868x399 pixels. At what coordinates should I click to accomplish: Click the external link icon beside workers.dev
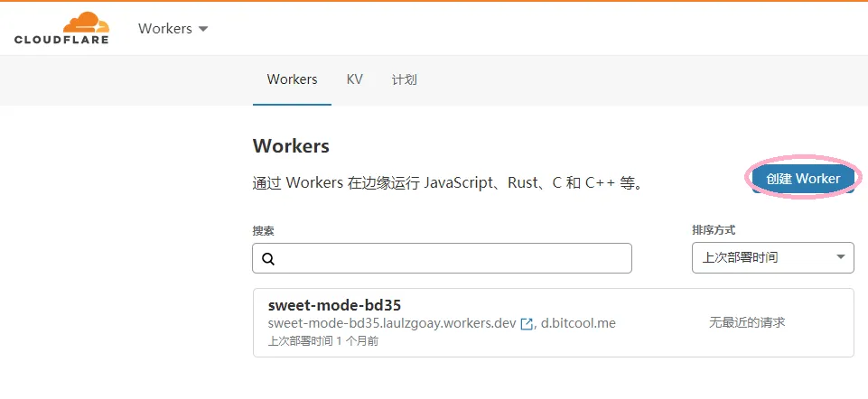click(527, 324)
